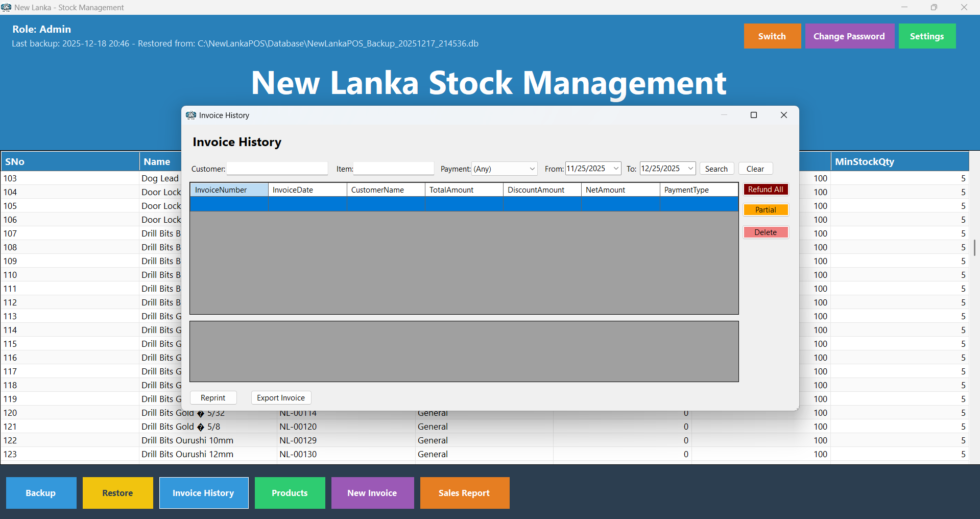Click the Item filter text field
This screenshot has height=519, width=980.
tap(393, 169)
